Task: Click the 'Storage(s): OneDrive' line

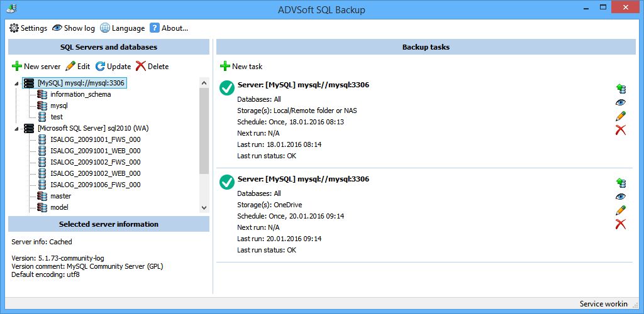Action: 270,205
